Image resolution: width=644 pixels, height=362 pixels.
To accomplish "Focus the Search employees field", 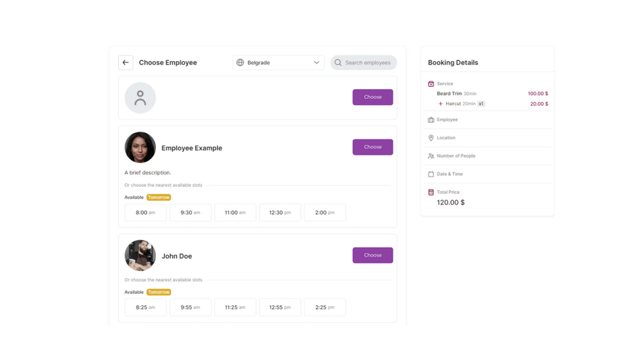I will click(368, 63).
